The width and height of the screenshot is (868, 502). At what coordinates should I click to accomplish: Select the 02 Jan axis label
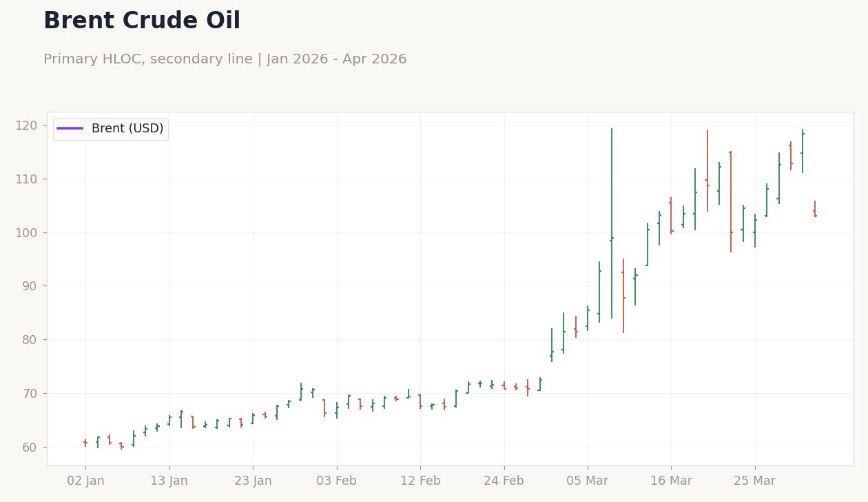87,480
